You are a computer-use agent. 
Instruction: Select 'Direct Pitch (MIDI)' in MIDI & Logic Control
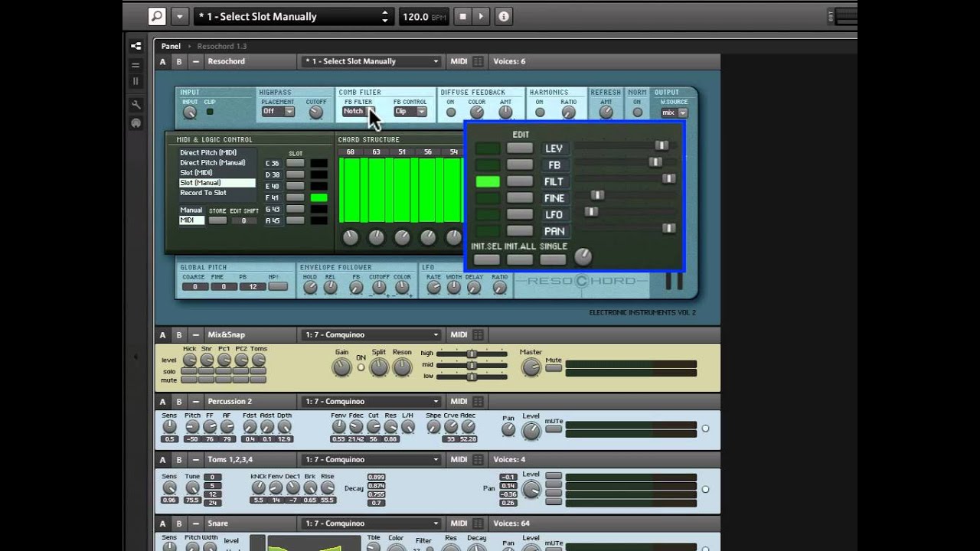208,153
